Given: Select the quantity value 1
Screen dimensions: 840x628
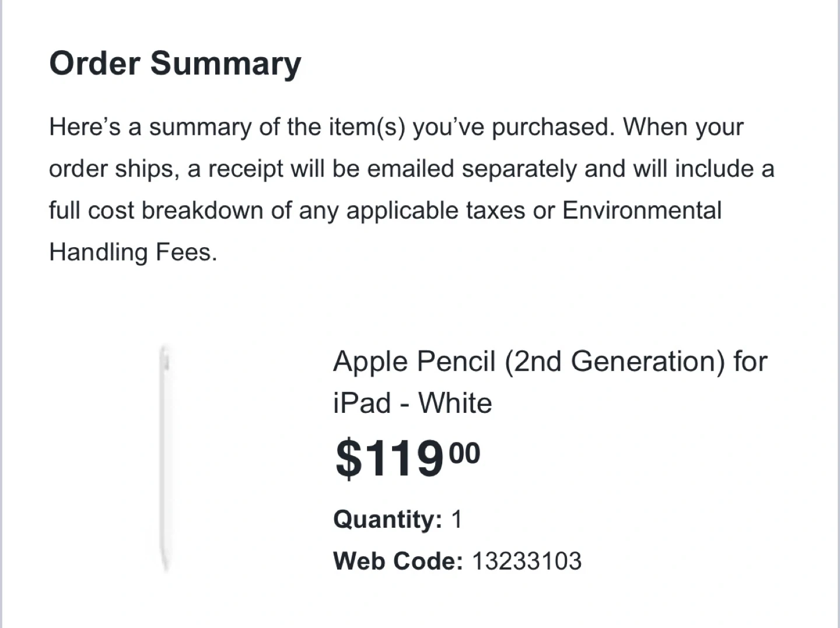Looking at the screenshot, I should pyautogui.click(x=456, y=519).
